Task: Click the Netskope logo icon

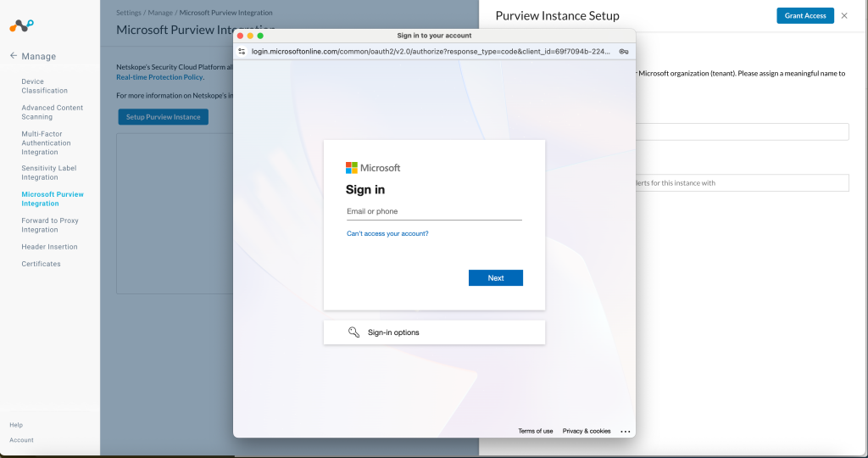Action: click(x=21, y=25)
